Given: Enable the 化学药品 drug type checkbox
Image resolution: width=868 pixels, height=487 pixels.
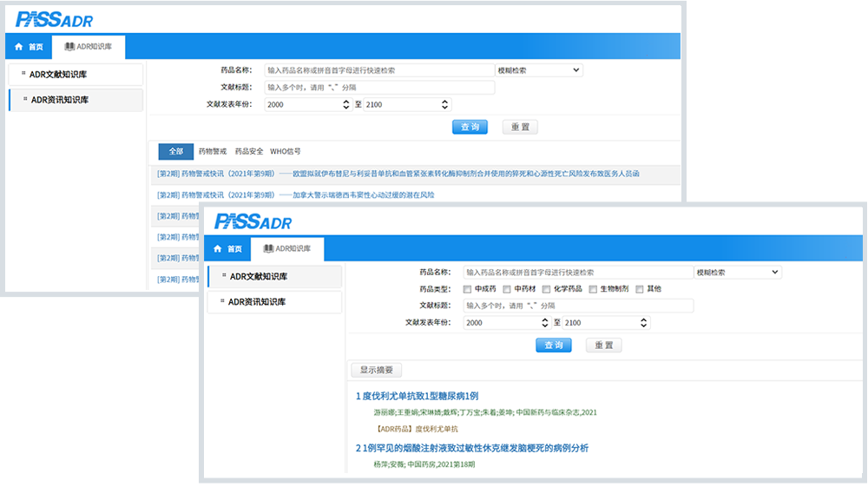Looking at the screenshot, I should 547,289.
